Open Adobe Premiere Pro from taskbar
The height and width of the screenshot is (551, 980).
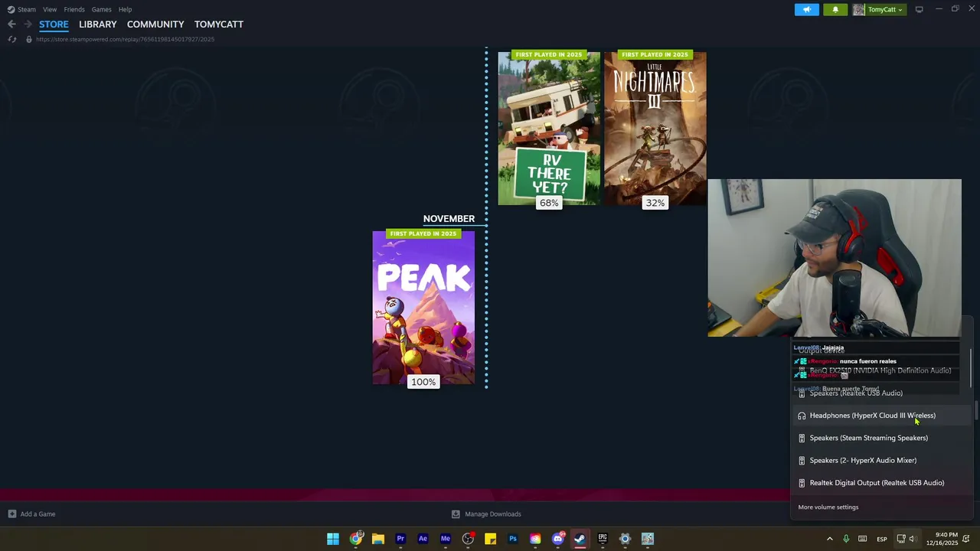(400, 539)
